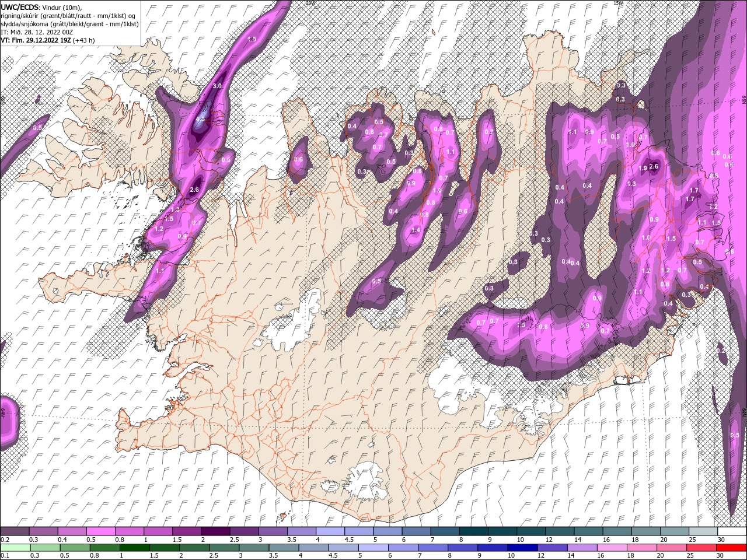Click the valid time 'VT: Fim. 29.12.2022 19Z' line
This screenshot has height=560, width=747.
click(x=48, y=40)
